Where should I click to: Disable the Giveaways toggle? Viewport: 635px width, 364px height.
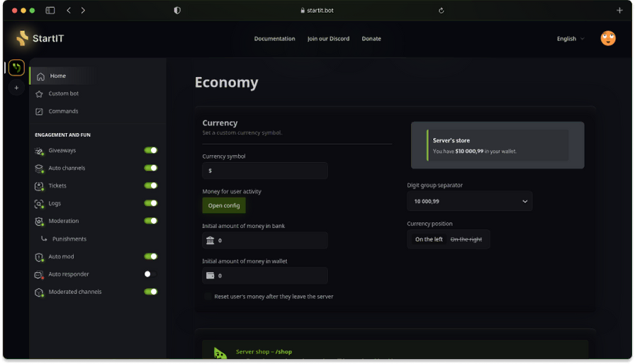pos(151,150)
